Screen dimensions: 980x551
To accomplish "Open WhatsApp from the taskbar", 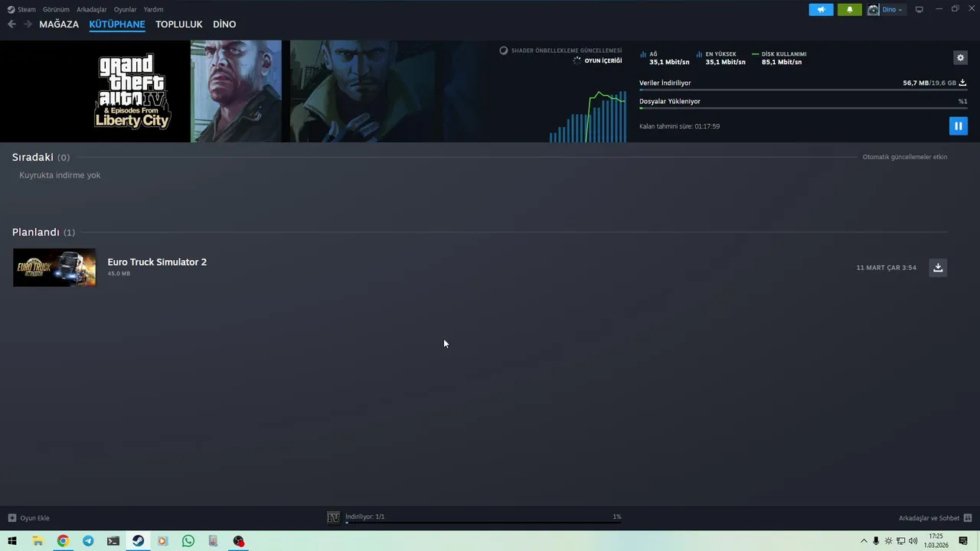I will click(x=188, y=541).
